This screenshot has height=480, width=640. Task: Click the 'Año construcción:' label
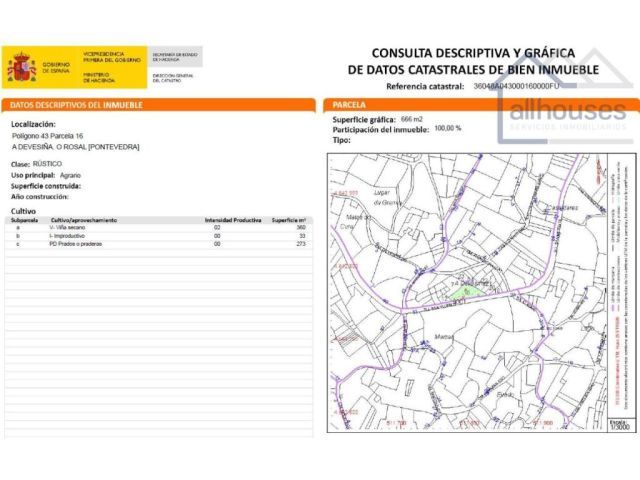tap(40, 197)
